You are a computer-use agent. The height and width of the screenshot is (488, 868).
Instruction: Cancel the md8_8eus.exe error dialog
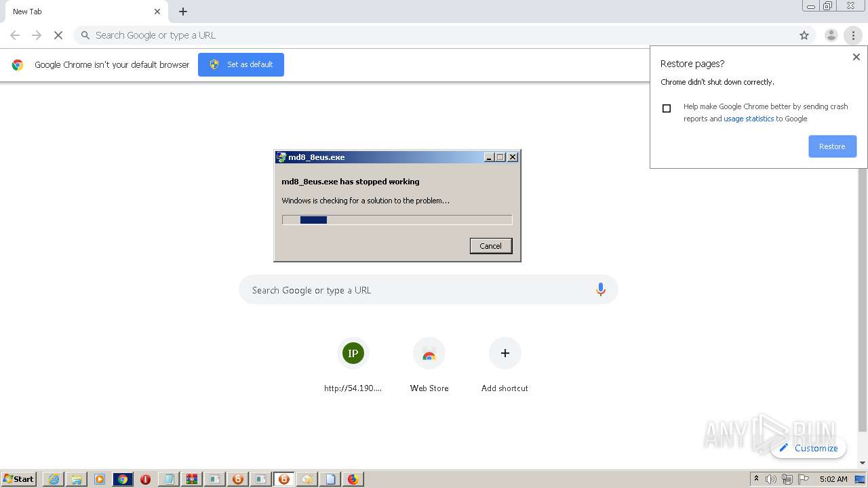pos(491,246)
